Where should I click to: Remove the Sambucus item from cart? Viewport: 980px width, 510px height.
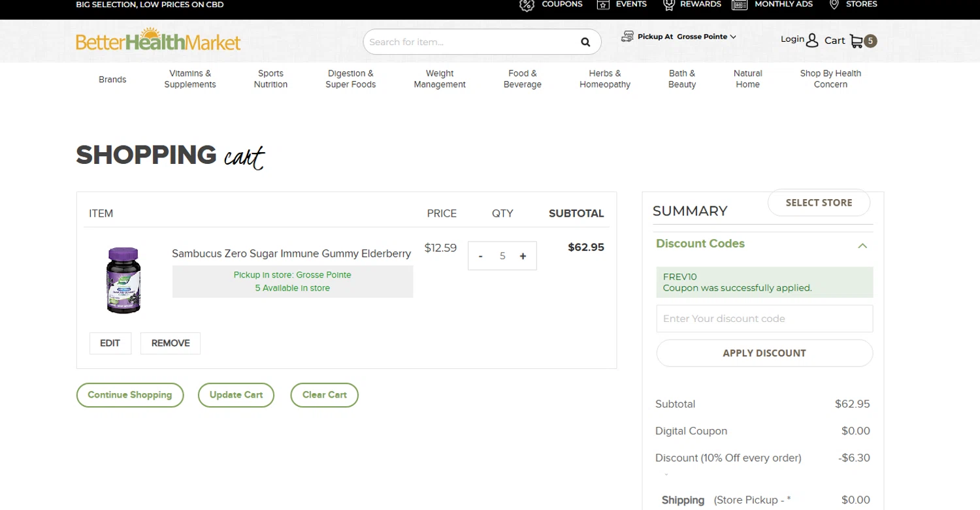pos(171,343)
